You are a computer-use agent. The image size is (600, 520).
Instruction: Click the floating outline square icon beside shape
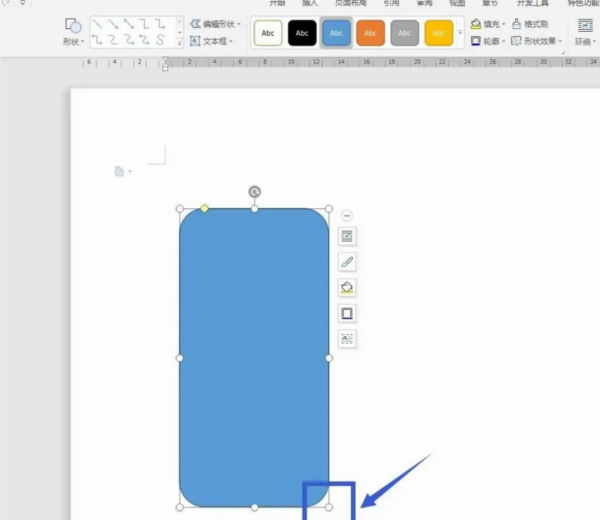tap(347, 314)
